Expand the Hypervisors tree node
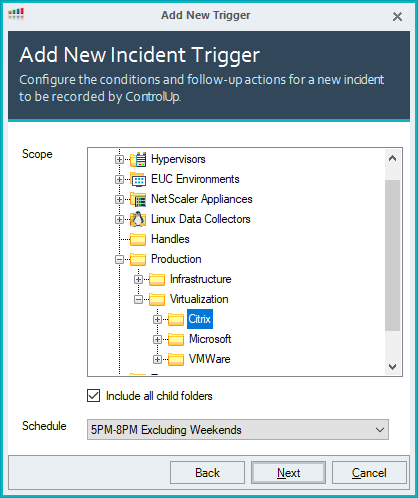The image size is (418, 498). (x=119, y=159)
